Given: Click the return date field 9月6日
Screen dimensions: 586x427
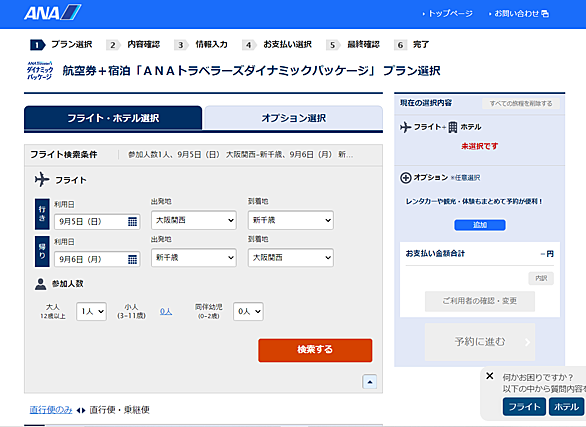Looking at the screenshot, I should click(97, 259).
